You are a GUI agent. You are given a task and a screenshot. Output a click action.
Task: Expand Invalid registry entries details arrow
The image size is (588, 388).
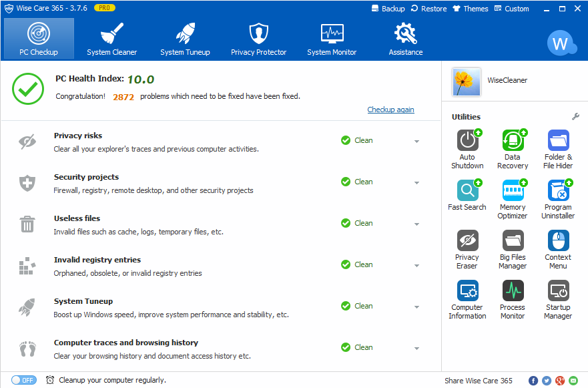coord(416,265)
